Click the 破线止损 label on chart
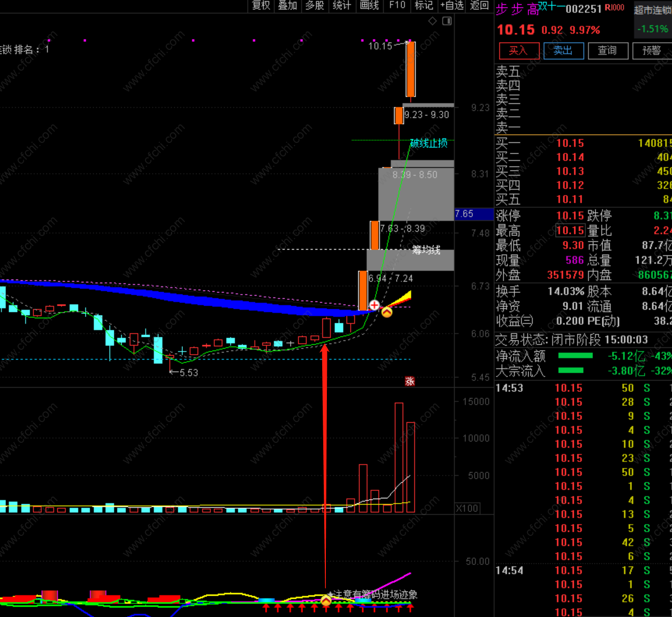Image resolution: width=672 pixels, height=617 pixels. [x=429, y=143]
